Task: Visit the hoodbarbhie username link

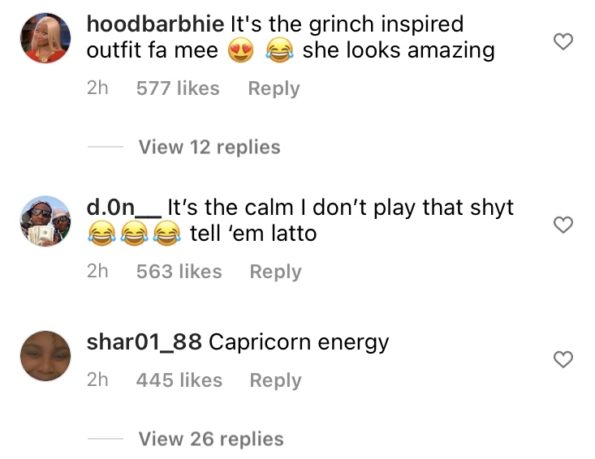Action: (156, 24)
